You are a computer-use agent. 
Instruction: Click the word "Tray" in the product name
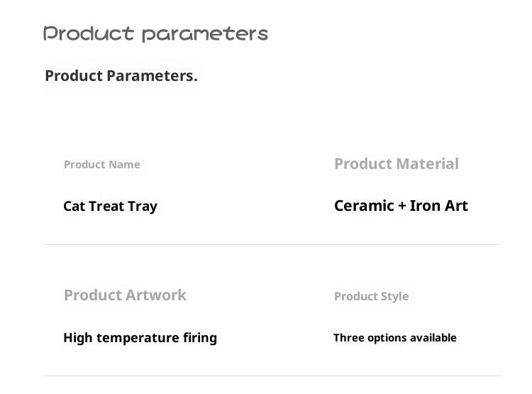[x=143, y=207]
